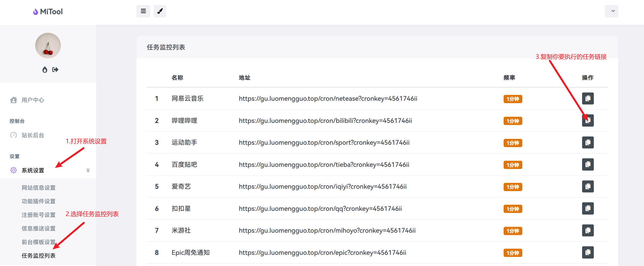Copy the 扣扣星 task link
The height and width of the screenshot is (266, 644).
click(x=588, y=209)
